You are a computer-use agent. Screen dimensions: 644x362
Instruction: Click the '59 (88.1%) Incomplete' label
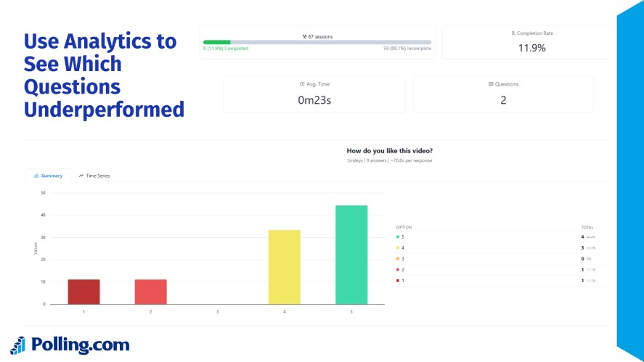407,49
